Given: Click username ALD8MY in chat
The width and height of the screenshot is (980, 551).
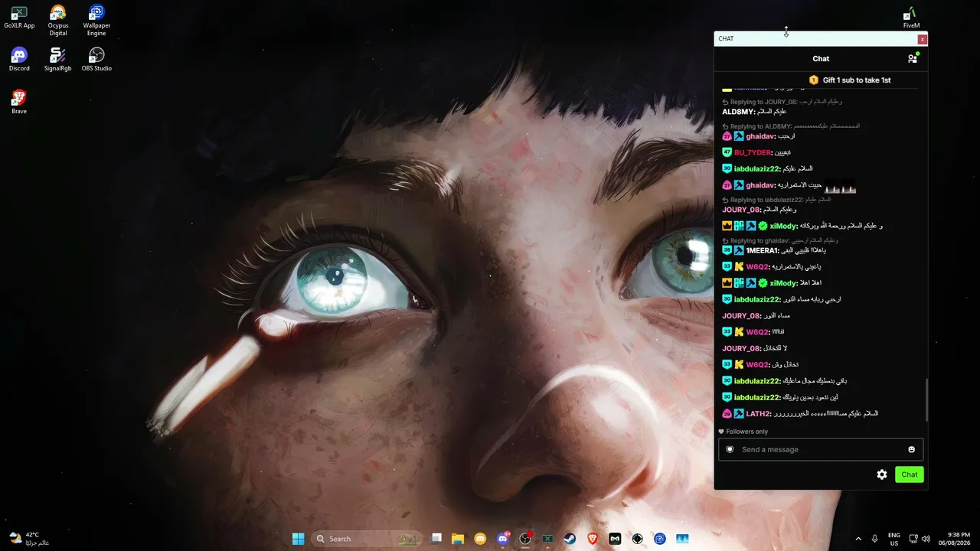Looking at the screenshot, I should tap(739, 112).
